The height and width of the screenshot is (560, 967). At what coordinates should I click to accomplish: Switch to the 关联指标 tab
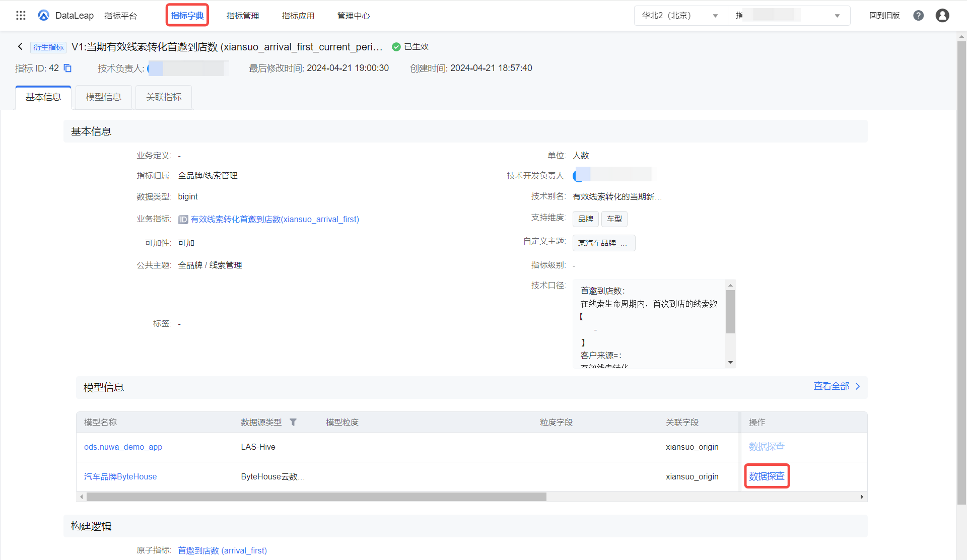[x=164, y=97]
